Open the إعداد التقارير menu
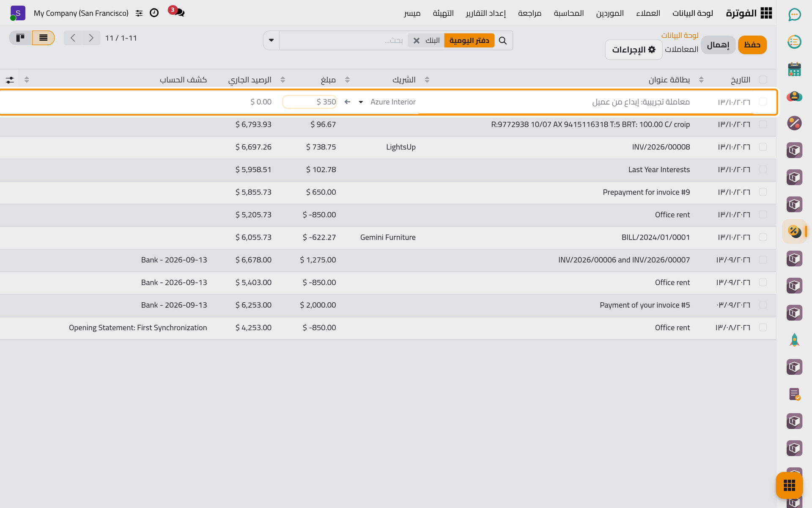Screen dimensions: 812x508 486,13
